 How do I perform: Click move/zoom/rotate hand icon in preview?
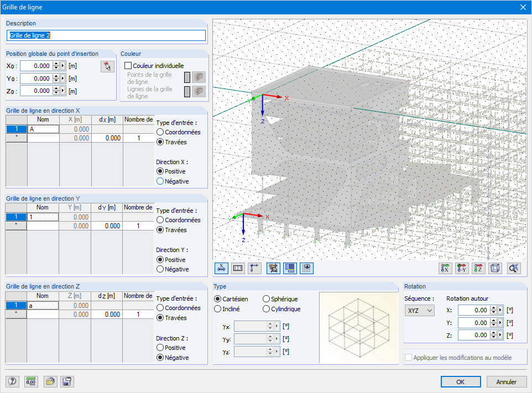tap(273, 268)
